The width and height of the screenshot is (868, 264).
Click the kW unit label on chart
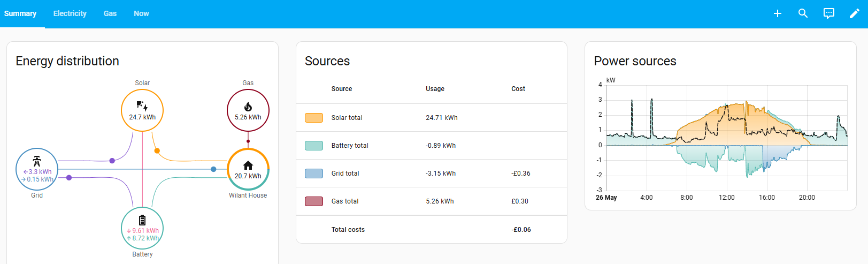pyautogui.click(x=611, y=80)
